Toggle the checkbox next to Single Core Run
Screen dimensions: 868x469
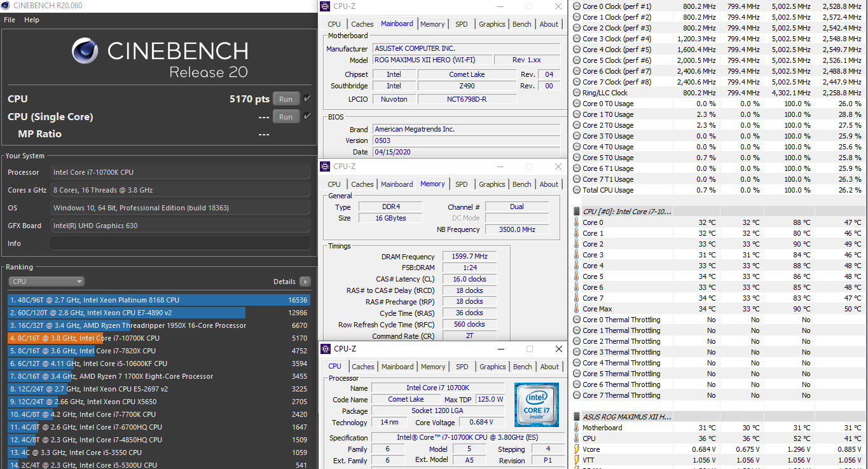pyautogui.click(x=307, y=116)
